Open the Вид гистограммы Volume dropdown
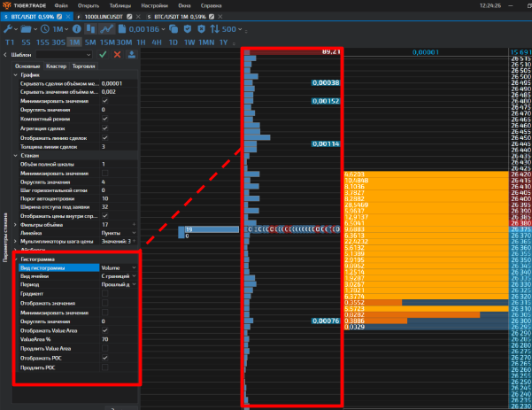The width and height of the screenshot is (532, 410). click(118, 267)
